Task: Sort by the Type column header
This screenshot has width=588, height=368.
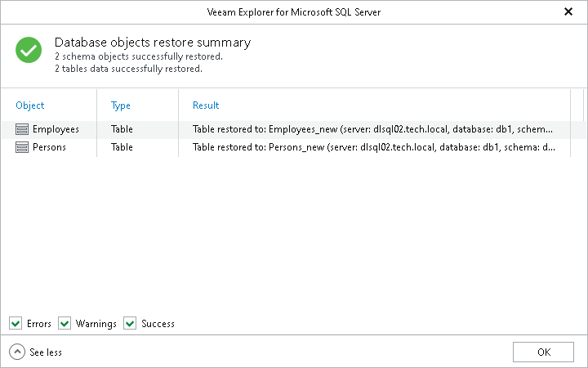Action: tap(121, 105)
